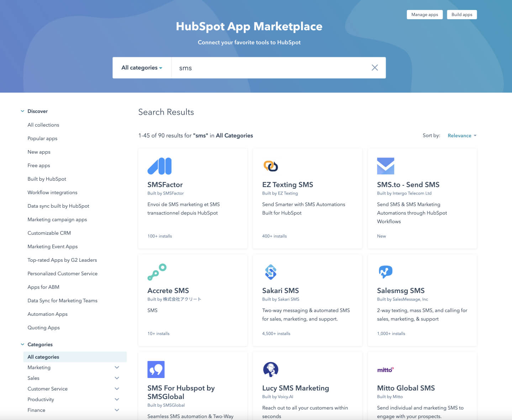
Task: Open the Salesmsg SMS title
Action: (401, 291)
